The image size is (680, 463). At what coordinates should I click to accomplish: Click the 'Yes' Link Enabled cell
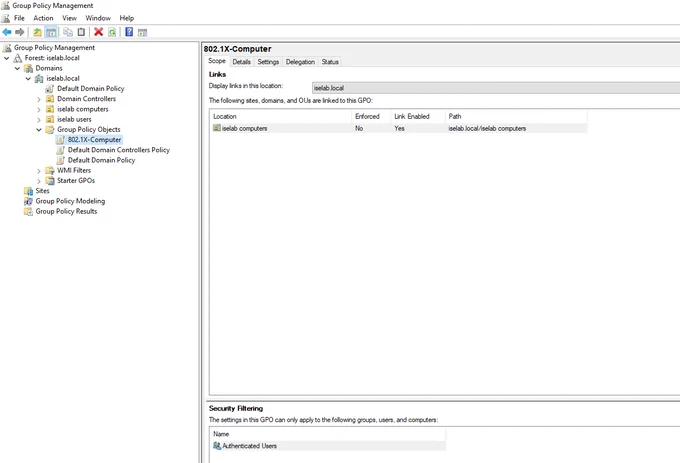pos(399,128)
